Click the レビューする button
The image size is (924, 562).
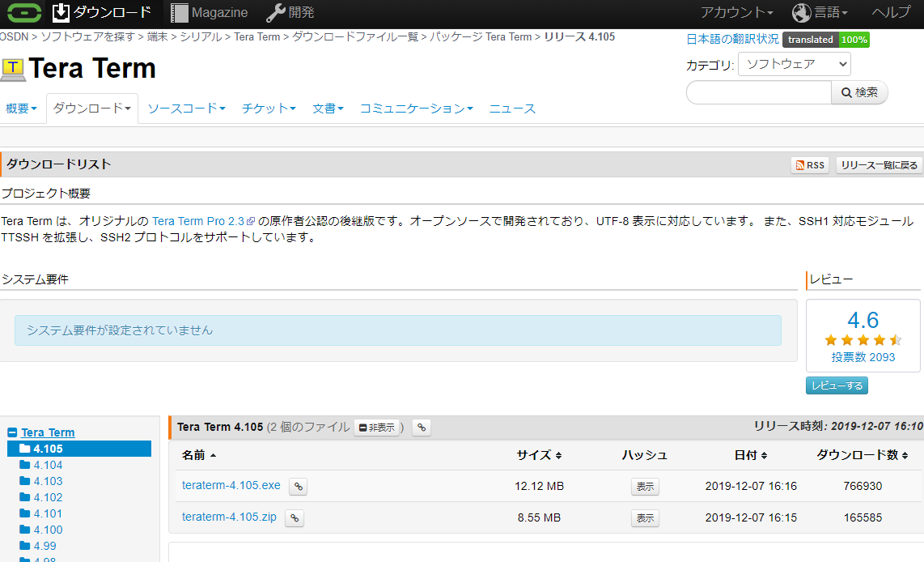click(x=837, y=385)
